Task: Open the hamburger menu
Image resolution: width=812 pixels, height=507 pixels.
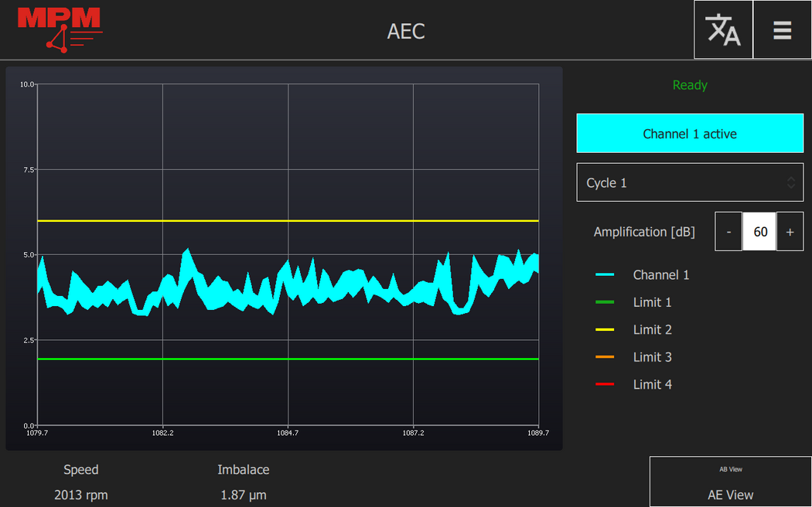Action: click(782, 29)
